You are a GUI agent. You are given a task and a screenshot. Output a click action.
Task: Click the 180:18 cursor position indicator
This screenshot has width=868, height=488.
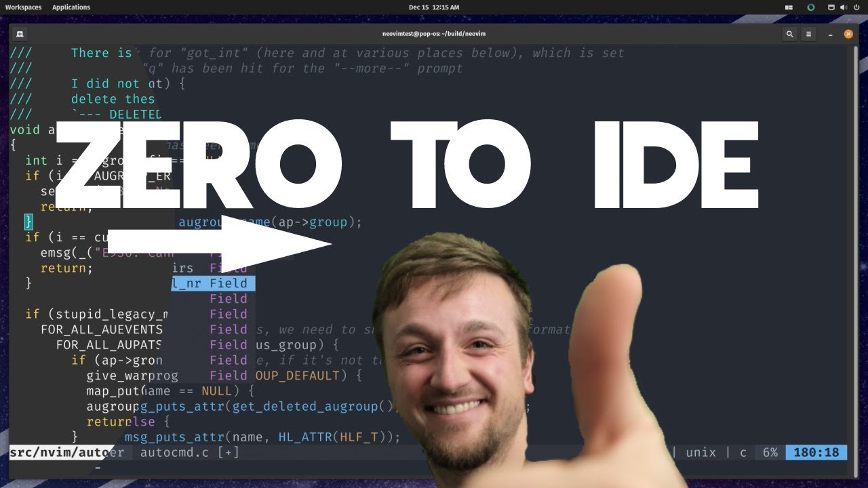[816, 452]
